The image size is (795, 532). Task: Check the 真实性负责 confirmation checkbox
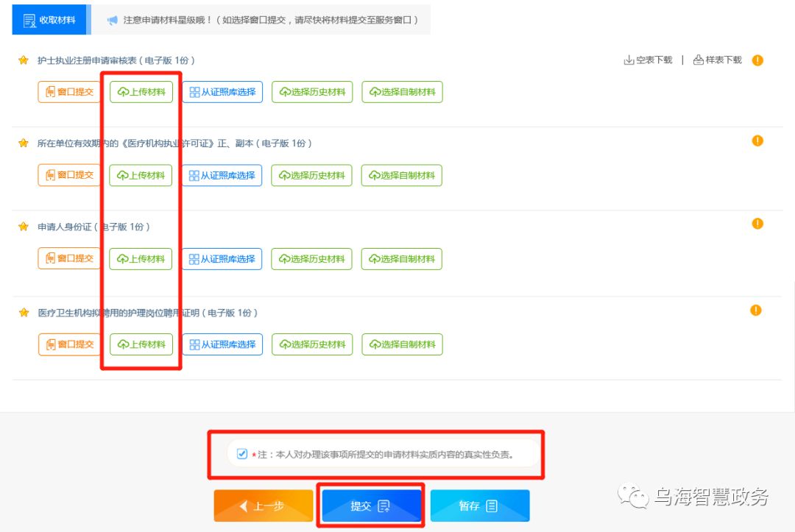click(x=241, y=454)
